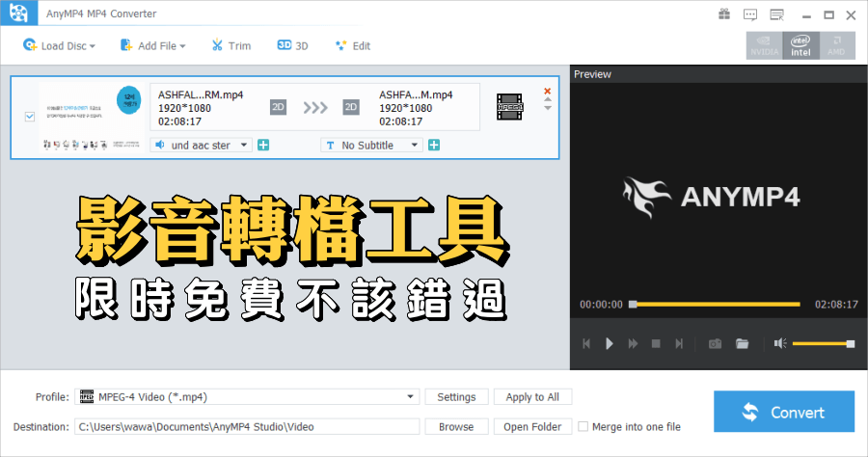Viewport: 868px width, 457px height.
Task: Open the Edit effects tool
Action: tap(353, 46)
